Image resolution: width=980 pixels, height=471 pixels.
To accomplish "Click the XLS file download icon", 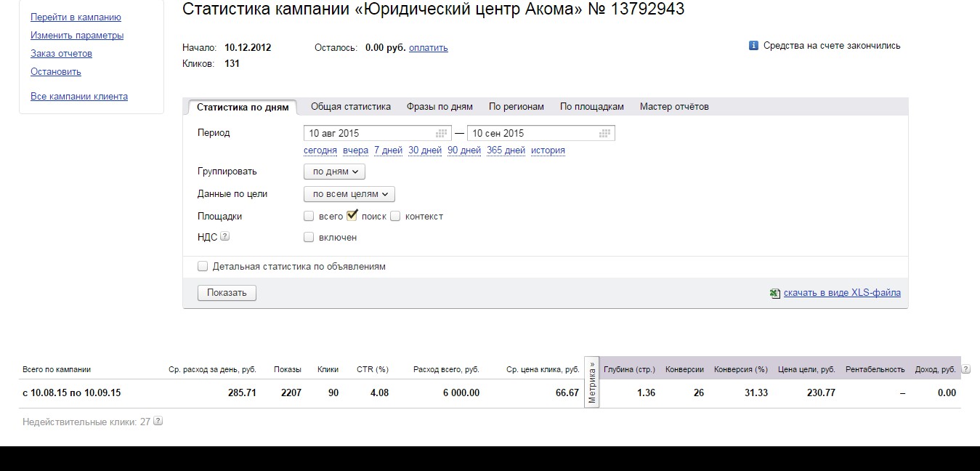I will coord(775,293).
